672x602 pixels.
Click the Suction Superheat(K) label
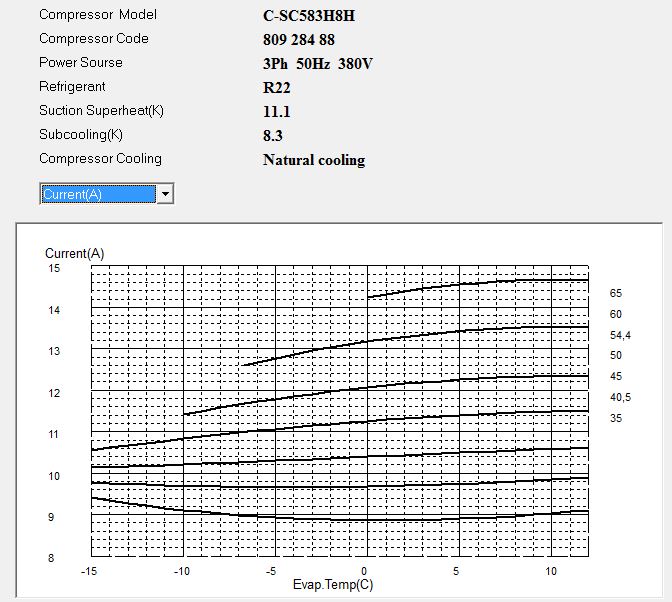tap(100, 111)
